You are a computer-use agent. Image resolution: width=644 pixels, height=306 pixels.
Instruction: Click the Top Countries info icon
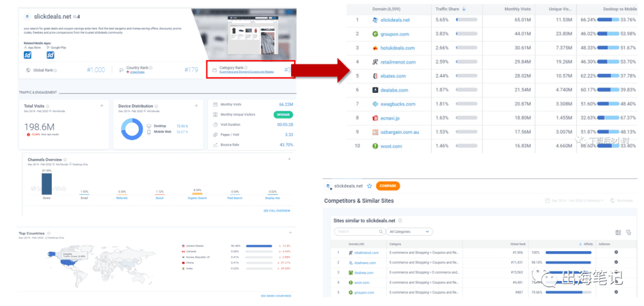(48, 233)
